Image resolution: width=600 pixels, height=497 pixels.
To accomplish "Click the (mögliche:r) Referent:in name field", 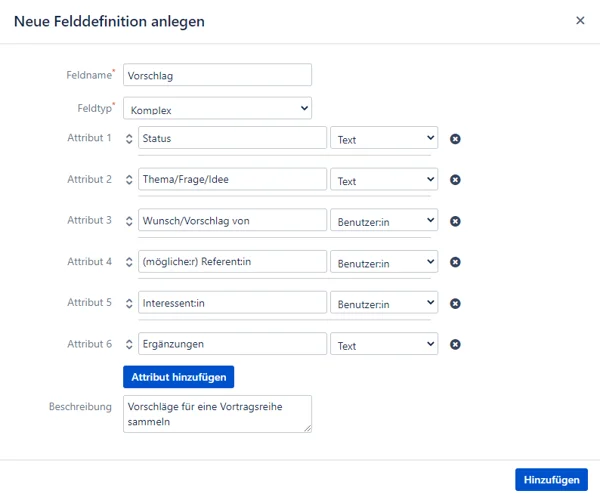I will point(232,262).
